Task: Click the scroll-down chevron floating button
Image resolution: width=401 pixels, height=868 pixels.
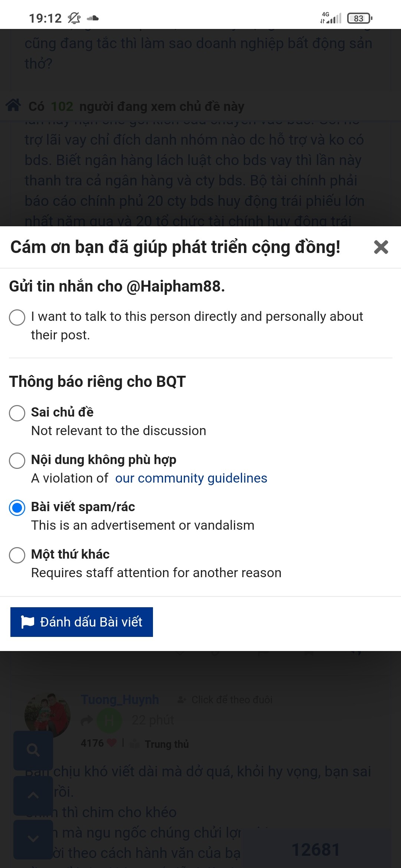Action: [x=33, y=839]
